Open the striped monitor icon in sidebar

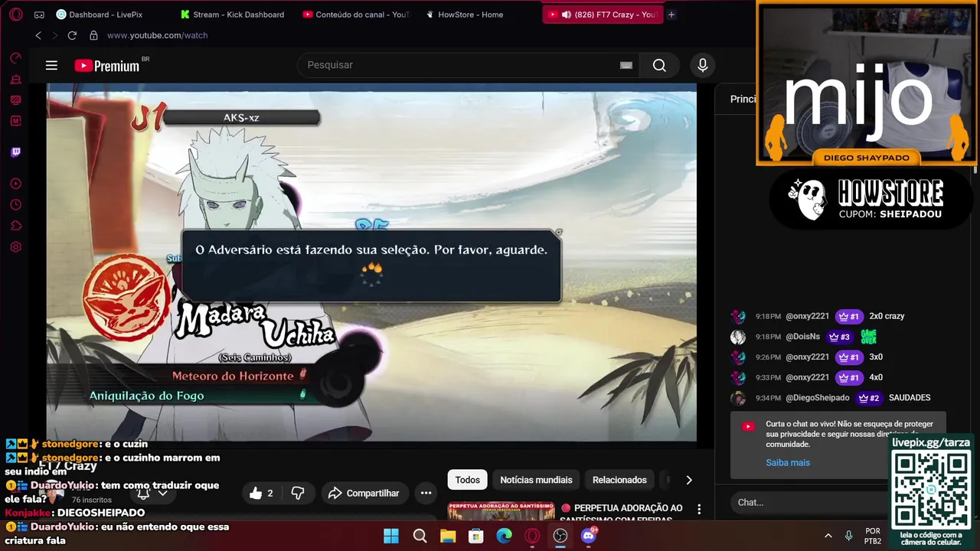(x=15, y=99)
